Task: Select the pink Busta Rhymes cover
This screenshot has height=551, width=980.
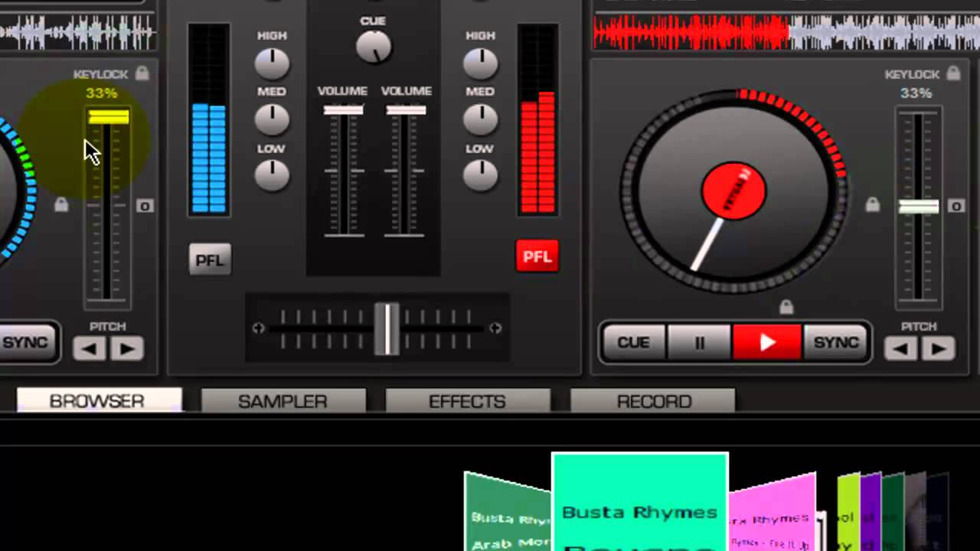Action: click(772, 513)
